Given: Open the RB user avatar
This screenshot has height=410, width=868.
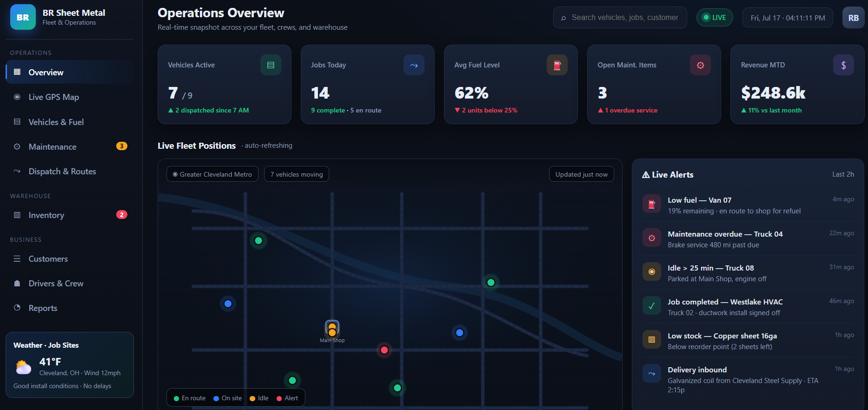Looking at the screenshot, I should click(x=853, y=18).
